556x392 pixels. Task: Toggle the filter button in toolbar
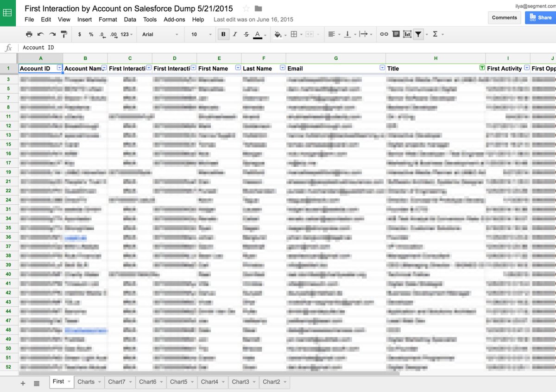pos(418,34)
